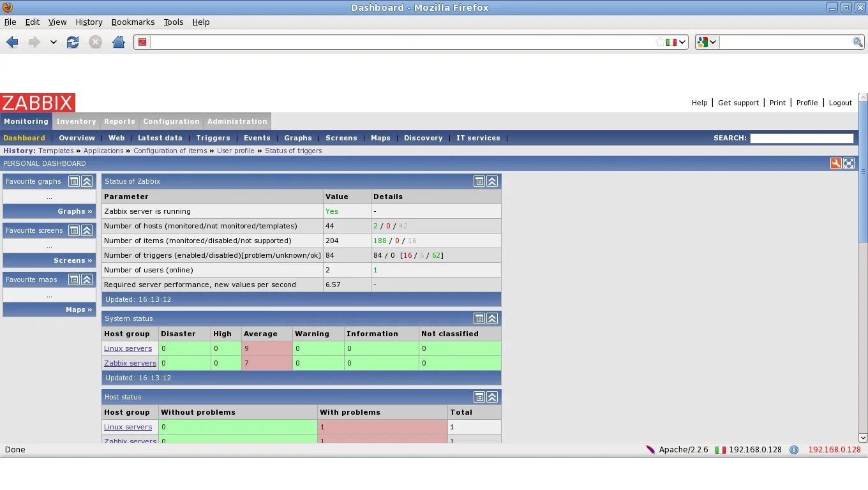This screenshot has width=868, height=490.
Task: Open menu icon of Status of Zabbix panel
Action: [479, 181]
